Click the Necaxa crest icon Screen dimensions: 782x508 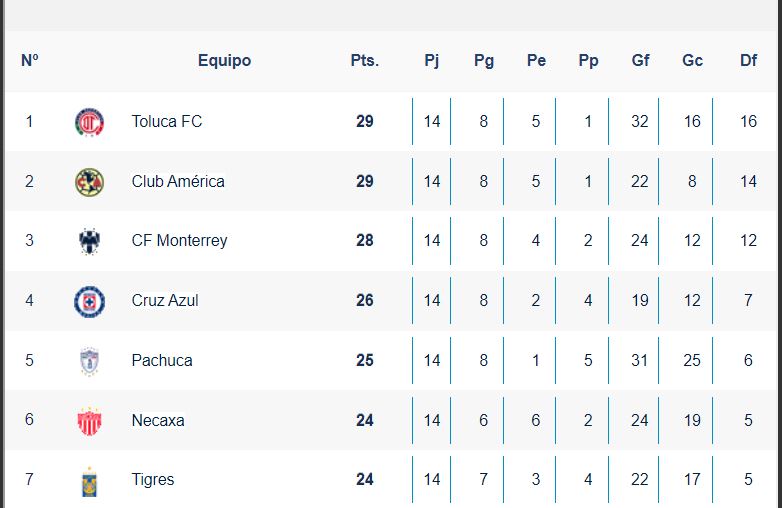(x=89, y=421)
